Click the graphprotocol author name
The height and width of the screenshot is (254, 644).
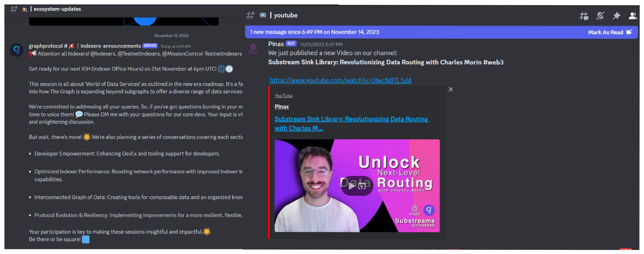(48, 46)
